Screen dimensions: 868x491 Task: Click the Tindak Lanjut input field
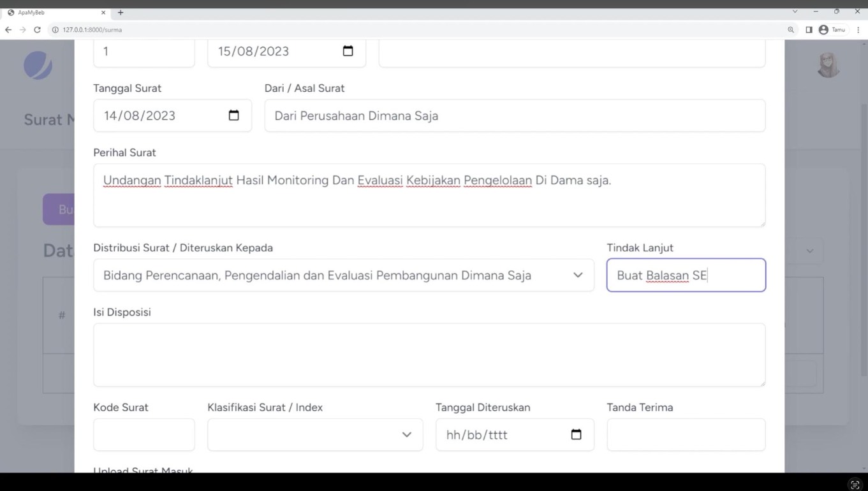(686, 275)
